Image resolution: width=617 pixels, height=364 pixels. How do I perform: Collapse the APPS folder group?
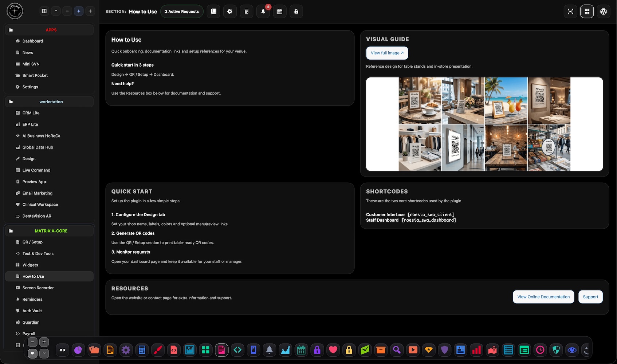(x=49, y=30)
